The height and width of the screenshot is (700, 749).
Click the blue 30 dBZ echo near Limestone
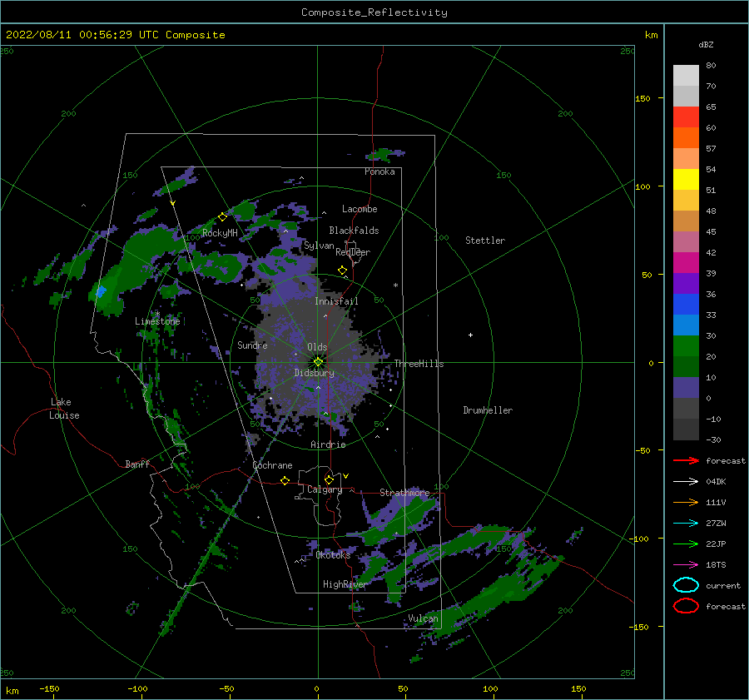click(x=101, y=291)
